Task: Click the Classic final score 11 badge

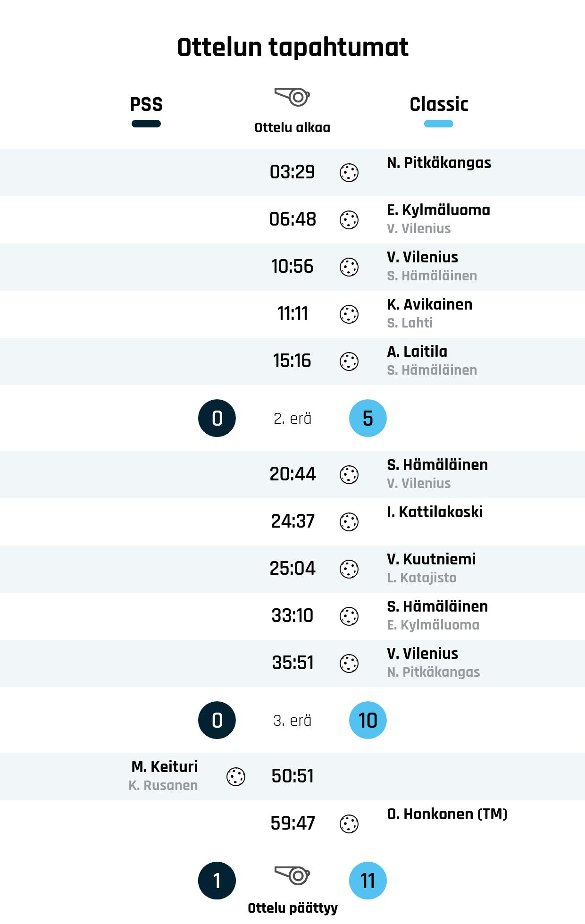Action: pos(368,881)
